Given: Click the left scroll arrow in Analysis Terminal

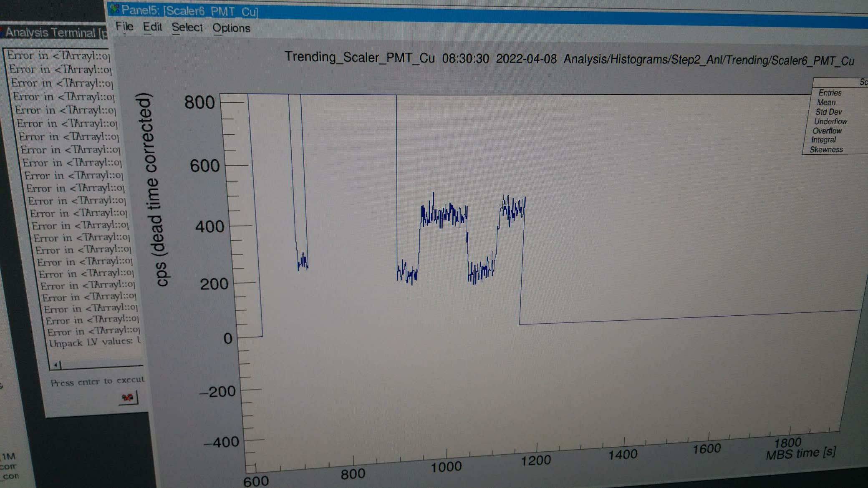Looking at the screenshot, I should pyautogui.click(x=56, y=365).
